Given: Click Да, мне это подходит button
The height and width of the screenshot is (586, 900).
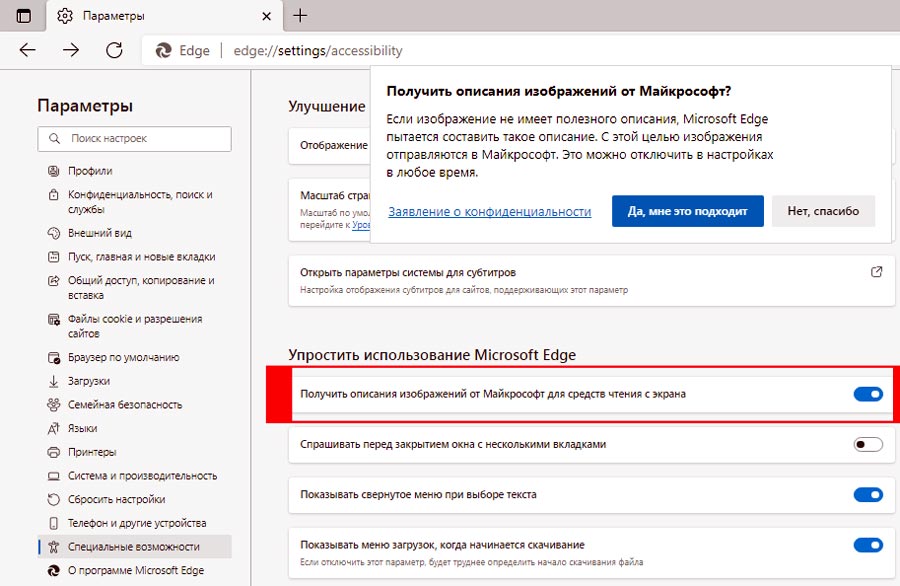Looking at the screenshot, I should pos(688,211).
